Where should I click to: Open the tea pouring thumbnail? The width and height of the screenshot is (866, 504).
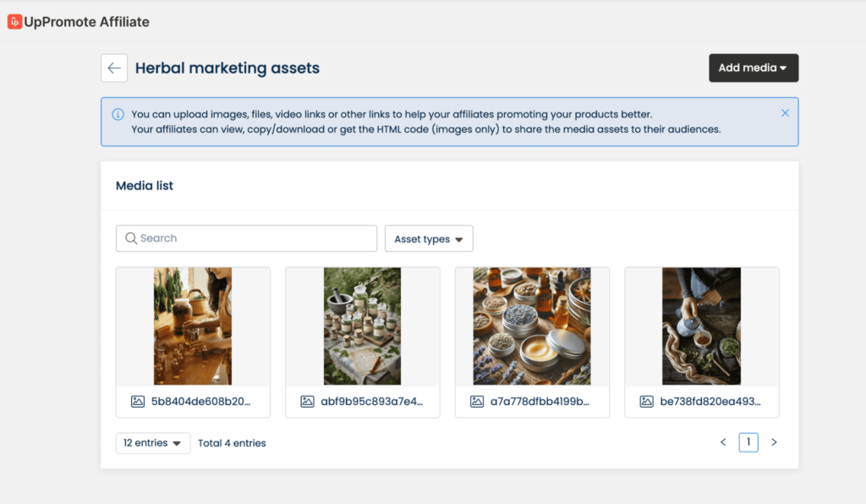pyautogui.click(x=701, y=326)
